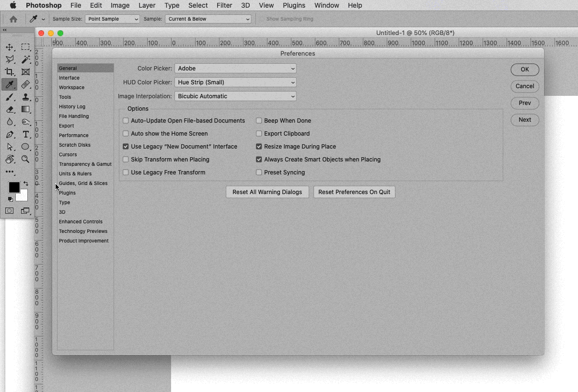Viewport: 578px width, 392px height.
Task: Select the Healing Brush tool
Action: 25,84
